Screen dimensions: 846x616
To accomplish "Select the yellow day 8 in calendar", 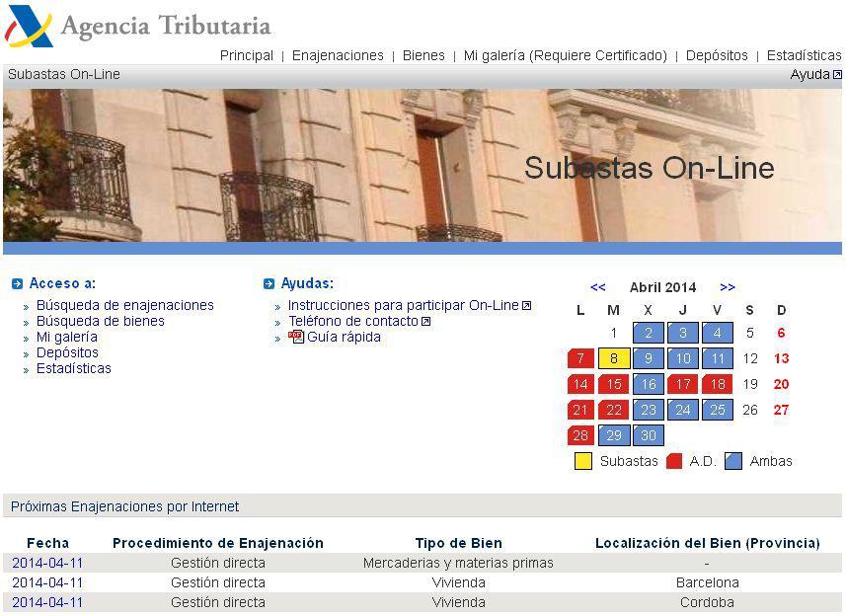I will 614,358.
